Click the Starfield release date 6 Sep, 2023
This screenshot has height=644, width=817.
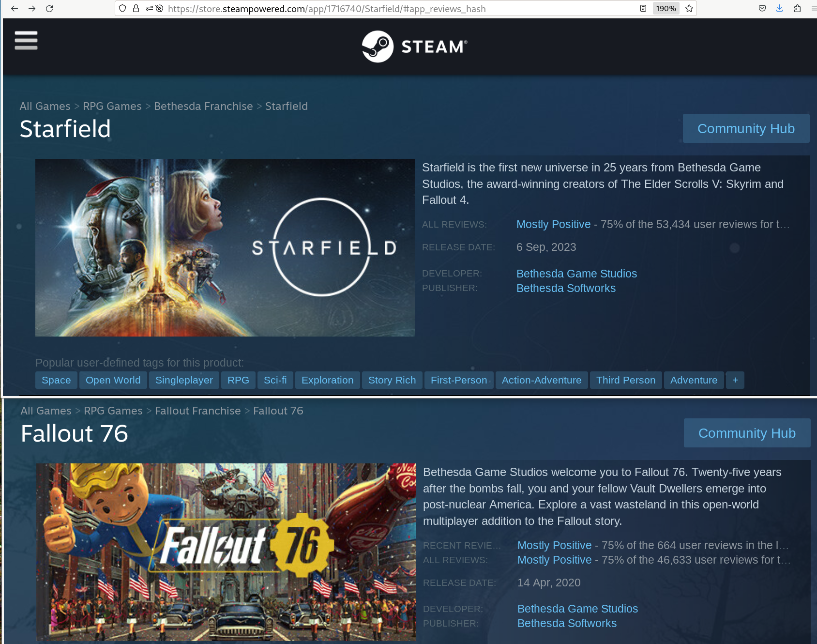546,247
